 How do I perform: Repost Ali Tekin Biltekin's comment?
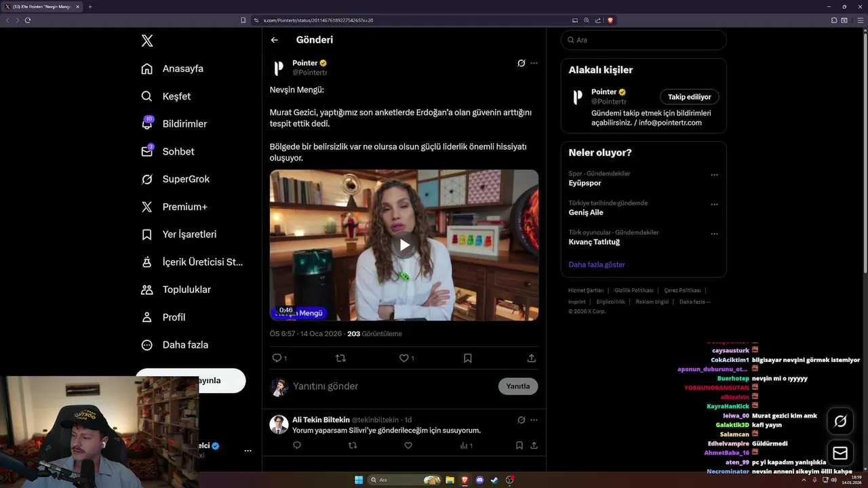[x=353, y=445]
